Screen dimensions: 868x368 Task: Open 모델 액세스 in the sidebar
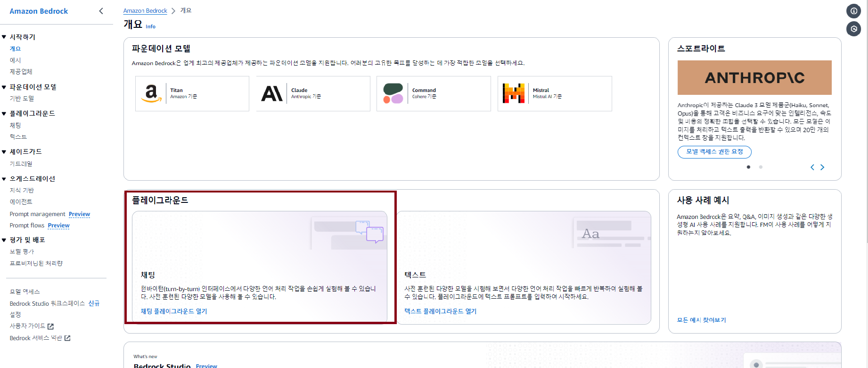[25, 292]
